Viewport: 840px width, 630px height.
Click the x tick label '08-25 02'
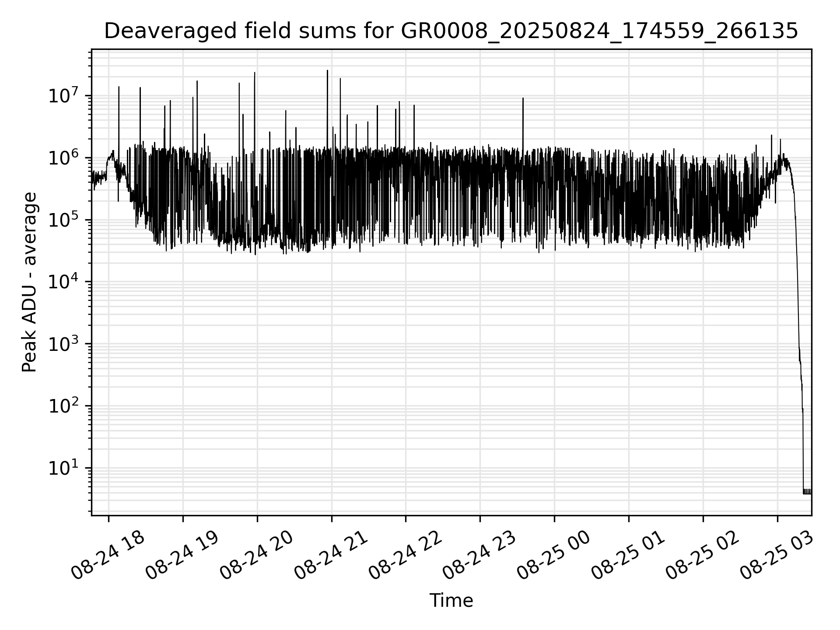[x=703, y=555]
